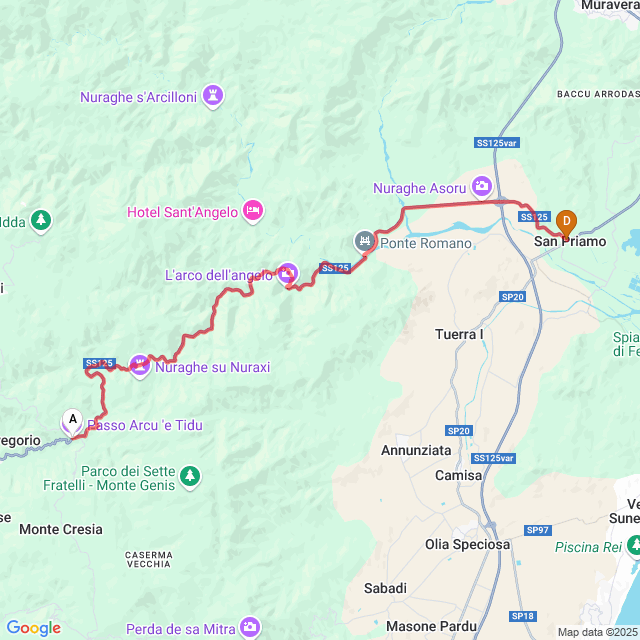640x640 pixels.
Task: Select L'arco dell'angelo camera marker icon
Action: tap(288, 274)
